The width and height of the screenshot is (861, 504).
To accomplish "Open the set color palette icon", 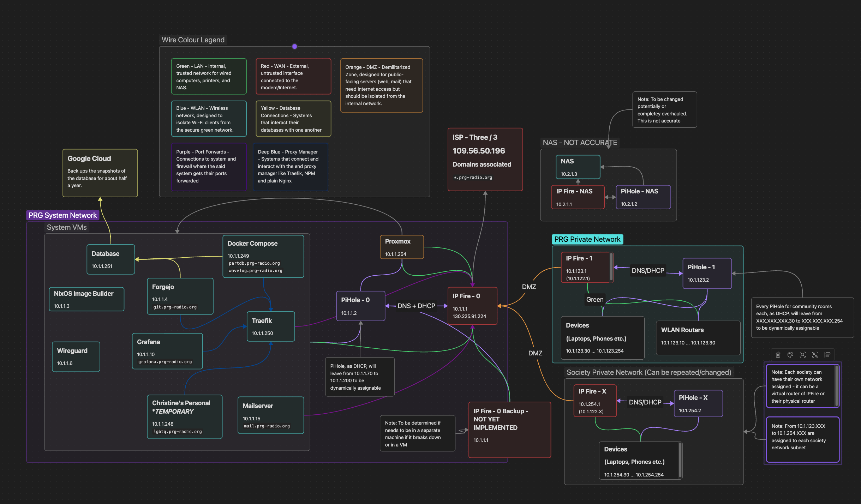I will tap(790, 355).
